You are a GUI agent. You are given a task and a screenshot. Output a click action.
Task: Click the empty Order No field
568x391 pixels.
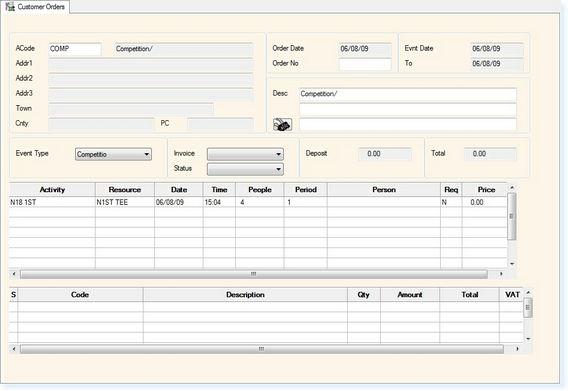[x=365, y=64]
